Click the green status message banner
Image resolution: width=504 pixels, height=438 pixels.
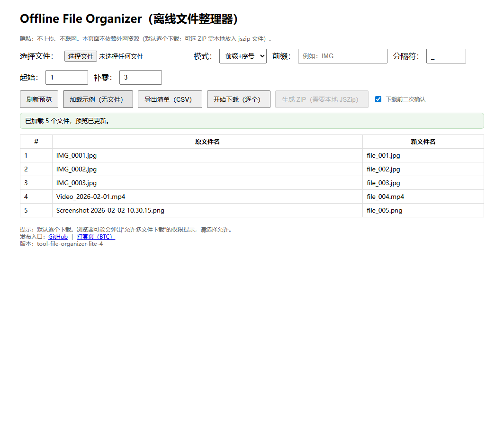[x=251, y=121]
